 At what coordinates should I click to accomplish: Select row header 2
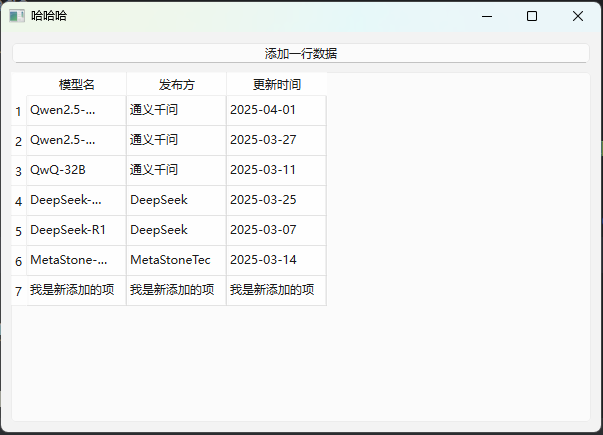(x=18, y=141)
